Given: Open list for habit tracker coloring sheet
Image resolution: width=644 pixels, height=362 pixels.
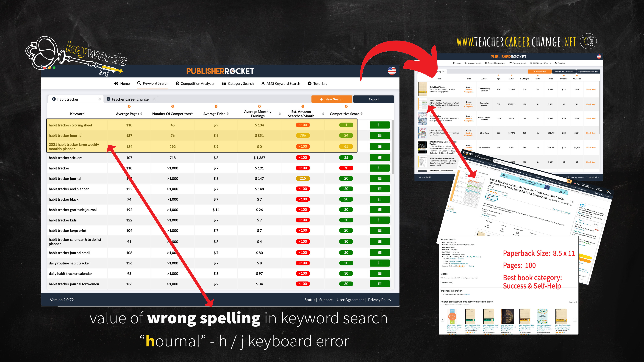Looking at the screenshot, I should pyautogui.click(x=380, y=125).
